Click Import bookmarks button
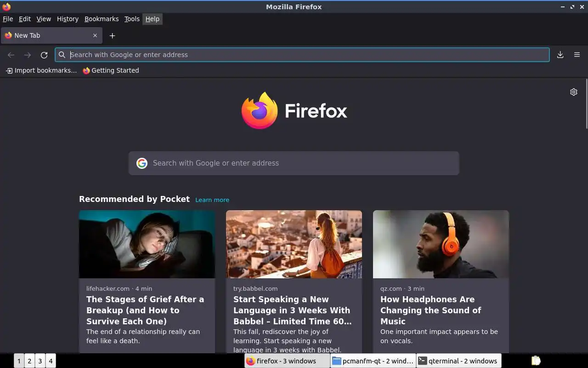The image size is (588, 368). coord(41,70)
